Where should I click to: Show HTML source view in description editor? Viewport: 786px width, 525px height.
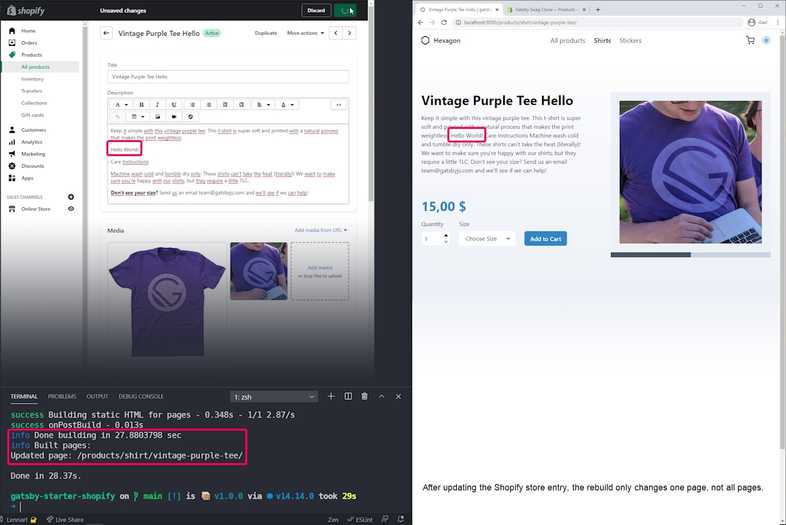click(x=338, y=104)
